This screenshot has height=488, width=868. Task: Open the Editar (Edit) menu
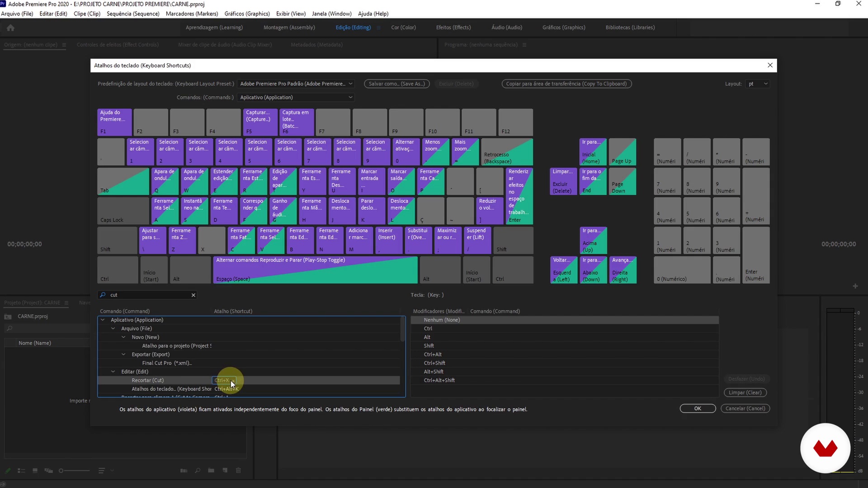(53, 14)
